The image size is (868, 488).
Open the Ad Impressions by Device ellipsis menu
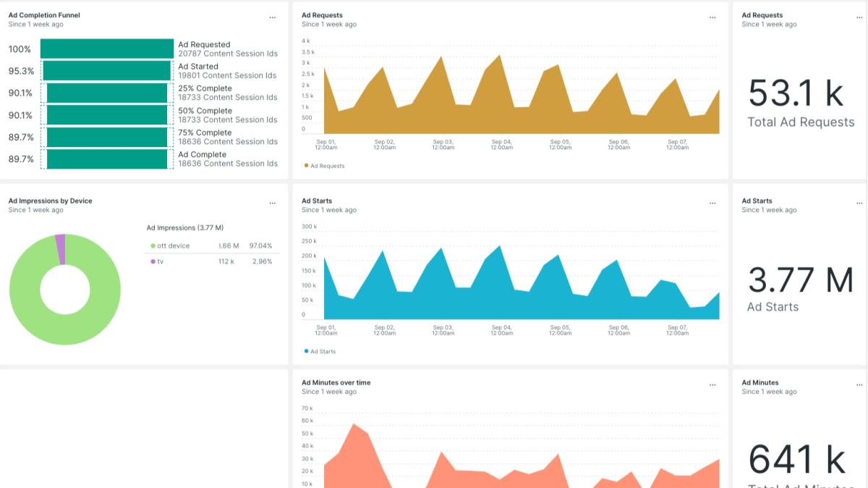272,203
